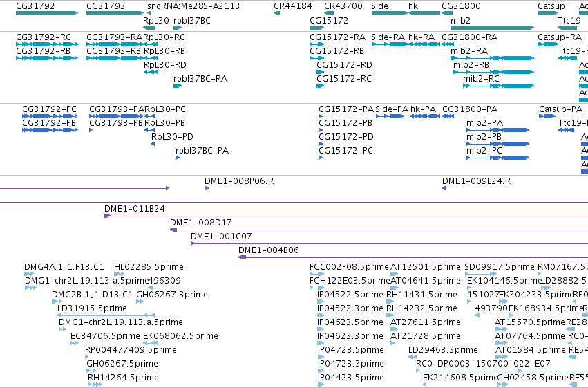Image resolution: width=588 pixels, height=388 pixels.
Task: Select transcript CG31792-RB glyph
Action: pyautogui.click(x=47, y=58)
